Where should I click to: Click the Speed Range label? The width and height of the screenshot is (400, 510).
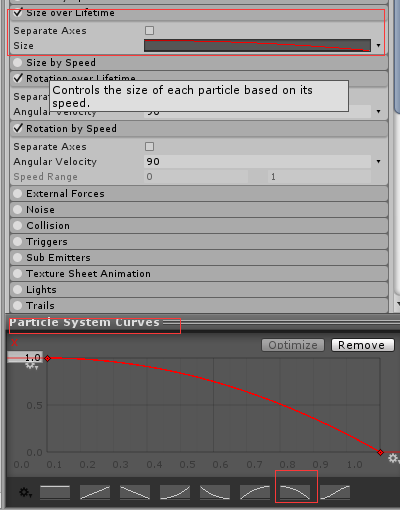tap(45, 177)
